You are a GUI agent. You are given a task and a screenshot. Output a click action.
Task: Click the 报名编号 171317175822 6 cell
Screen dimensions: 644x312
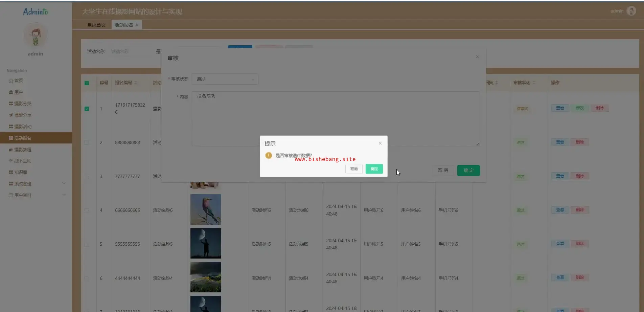[130, 108]
